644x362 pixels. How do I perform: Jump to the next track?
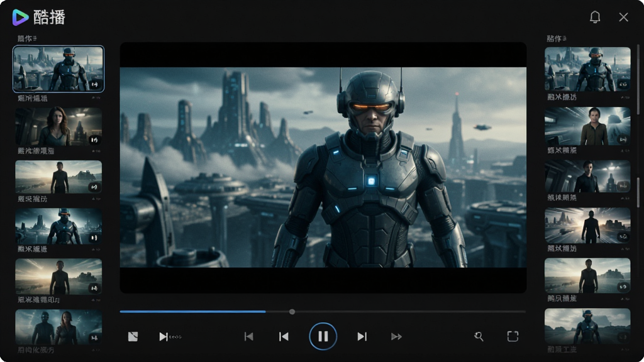362,337
